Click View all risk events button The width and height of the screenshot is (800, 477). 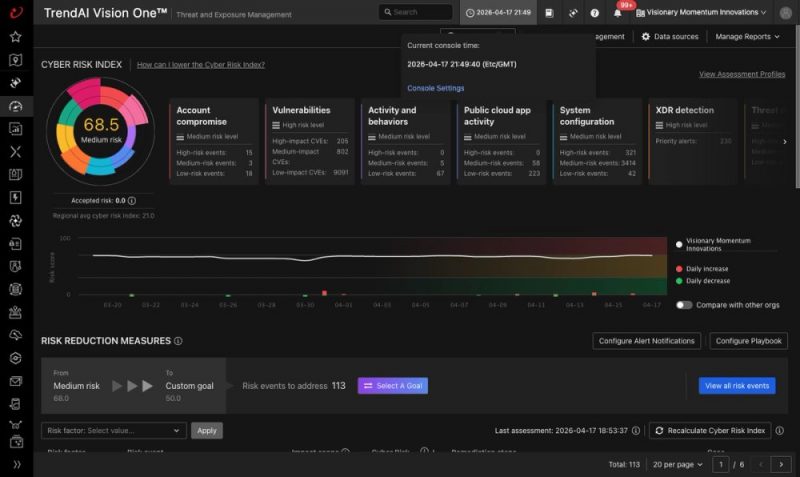(737, 386)
